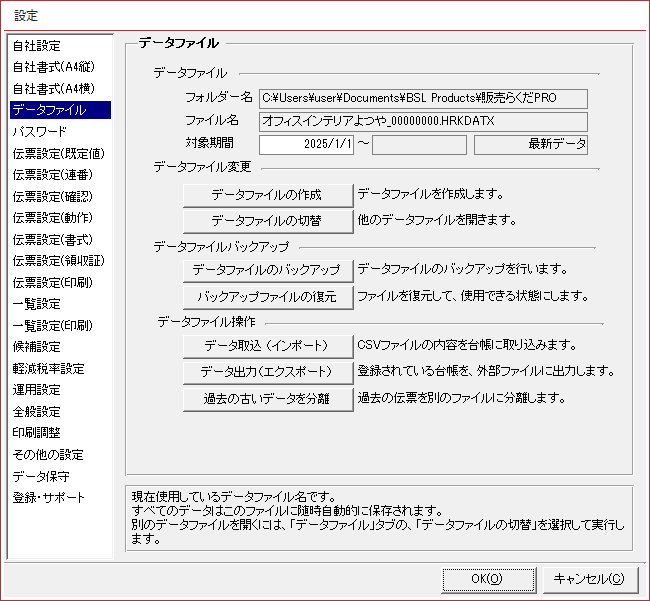650x601 pixels.
Task: Go to 伝票設定(印刷) category
Action: (52, 282)
